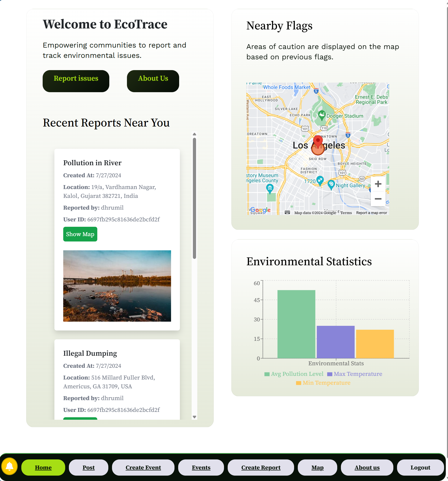Viewport: 448px width, 481px height.
Task: Click the Google logo on the map
Action: [x=260, y=210]
